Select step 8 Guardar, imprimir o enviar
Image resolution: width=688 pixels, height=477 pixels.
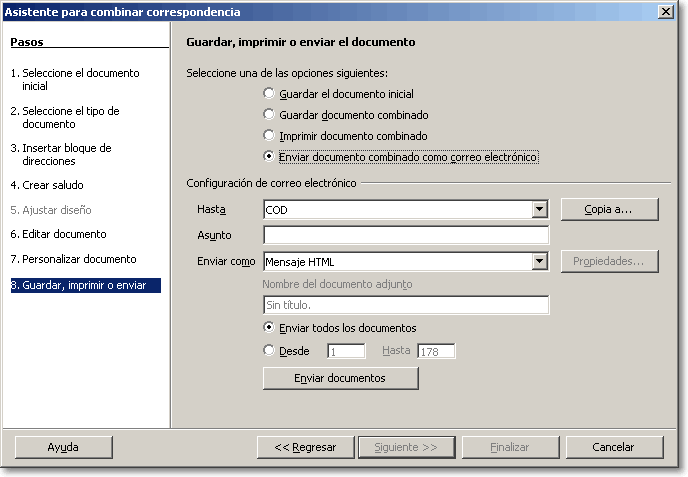(x=86, y=285)
